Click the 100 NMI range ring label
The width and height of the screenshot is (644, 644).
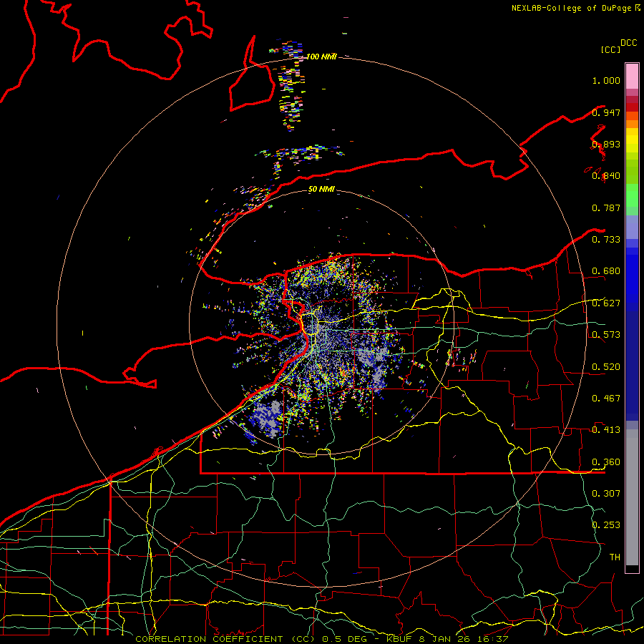[x=321, y=57]
